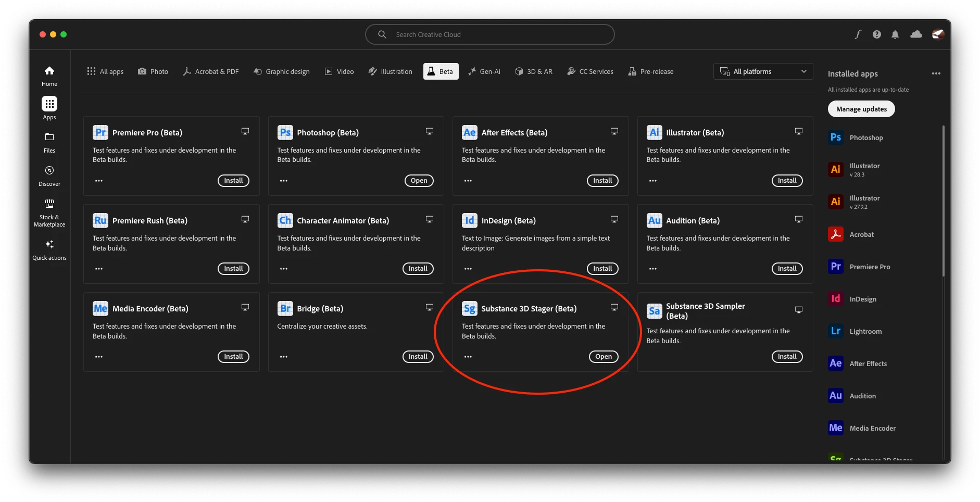Install Premiere Pro (Beta)
Screen dimensions: 980x502
[233, 181]
